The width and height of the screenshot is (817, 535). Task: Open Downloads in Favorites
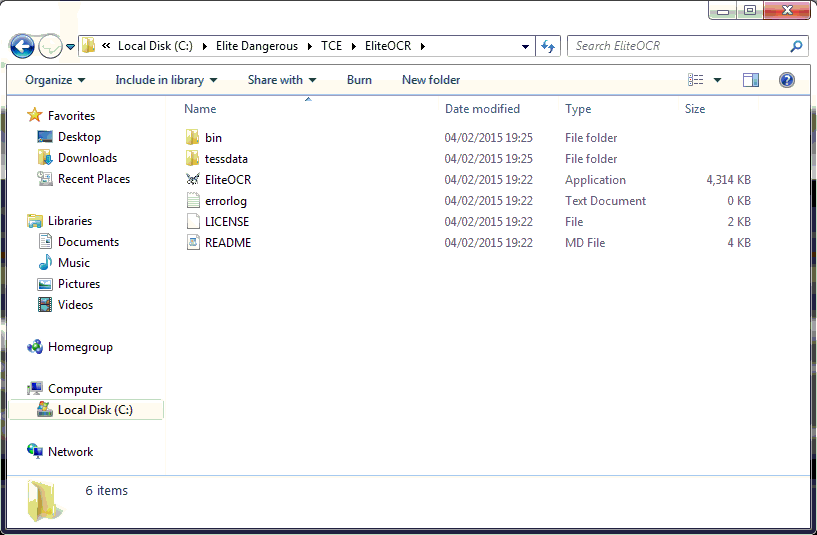88,158
